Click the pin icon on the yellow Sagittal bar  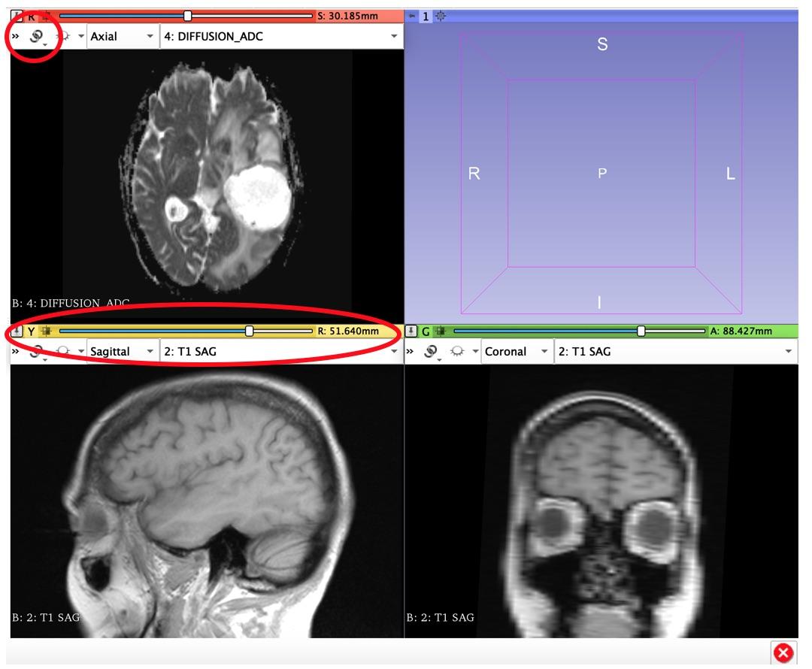coord(17,331)
